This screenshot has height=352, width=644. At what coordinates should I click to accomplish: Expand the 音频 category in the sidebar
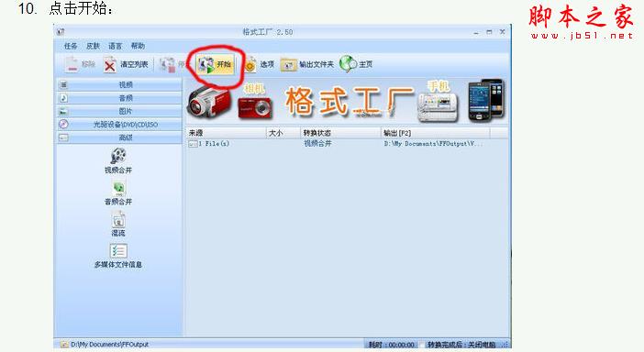(x=119, y=98)
